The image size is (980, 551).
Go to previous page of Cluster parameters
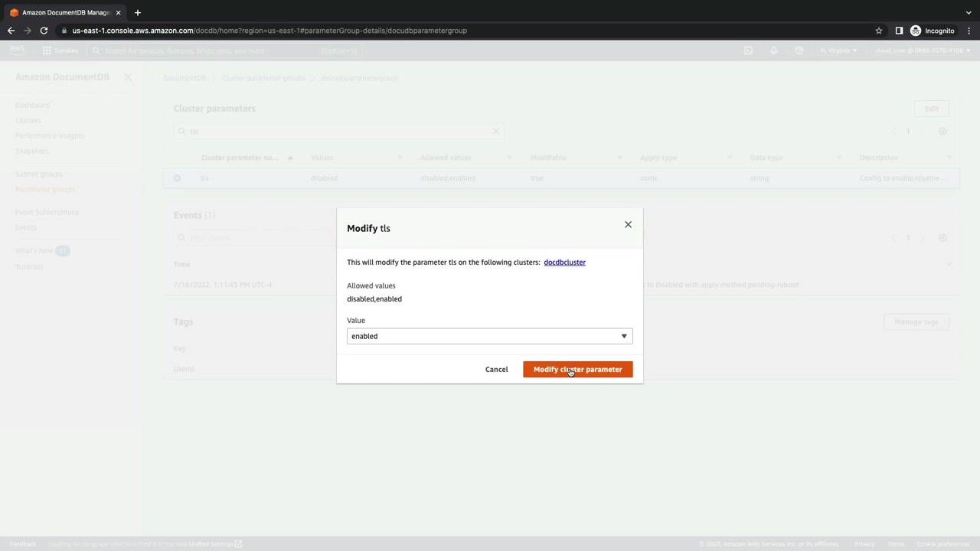pyautogui.click(x=894, y=132)
